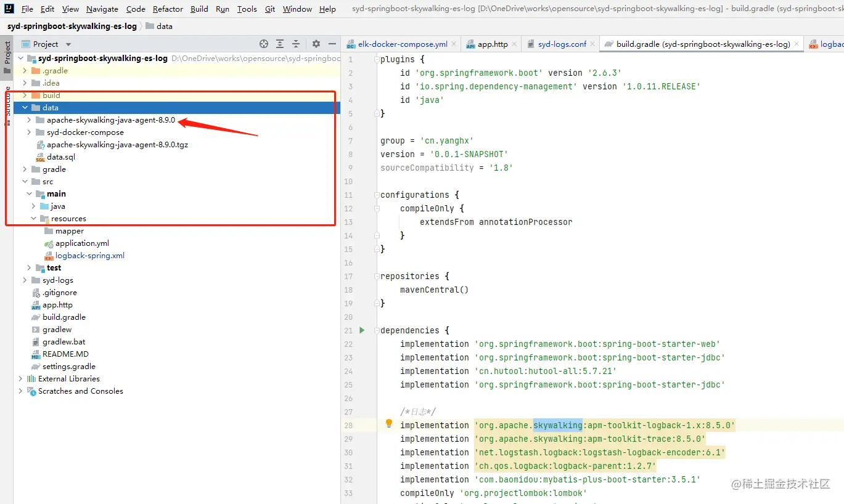Select the 'gradle' folder row in tree
Image resolution: width=844 pixels, height=504 pixels.
click(177, 169)
